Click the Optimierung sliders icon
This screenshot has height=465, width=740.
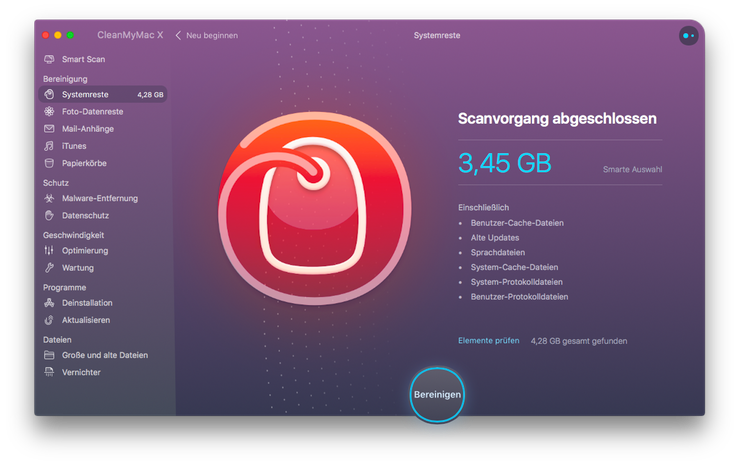coord(49,250)
